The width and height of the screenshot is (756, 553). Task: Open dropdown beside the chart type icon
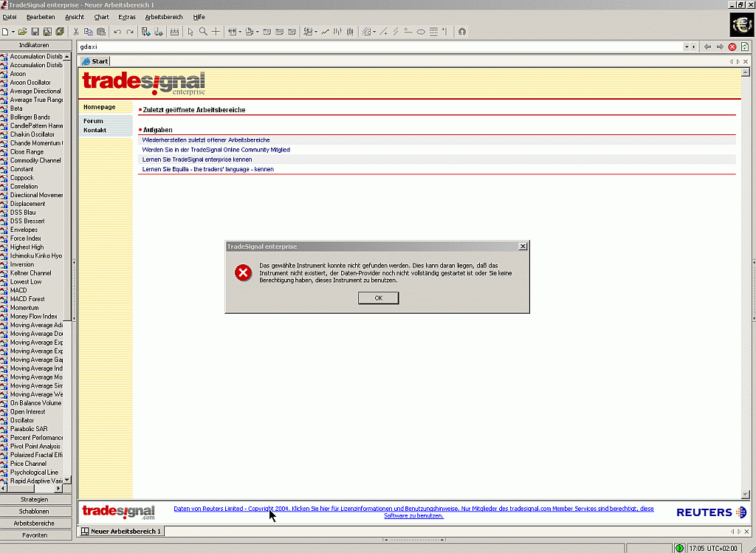click(316, 32)
